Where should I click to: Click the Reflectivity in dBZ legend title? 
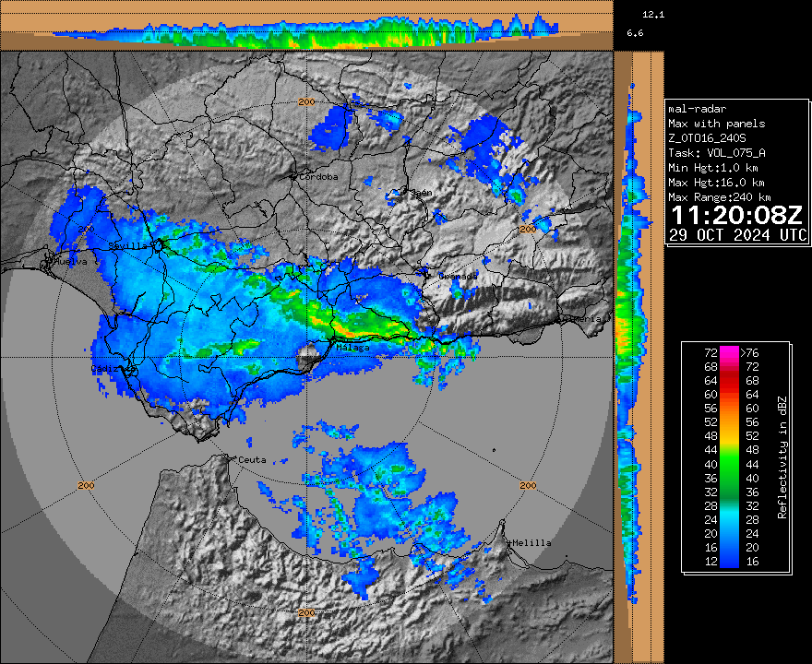(782, 456)
